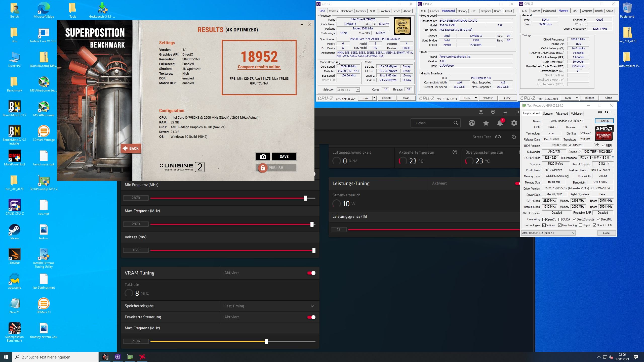The height and width of the screenshot is (362, 644).
Task: Switch to Caches tab in first CPU-Z window
Action: [x=333, y=11]
